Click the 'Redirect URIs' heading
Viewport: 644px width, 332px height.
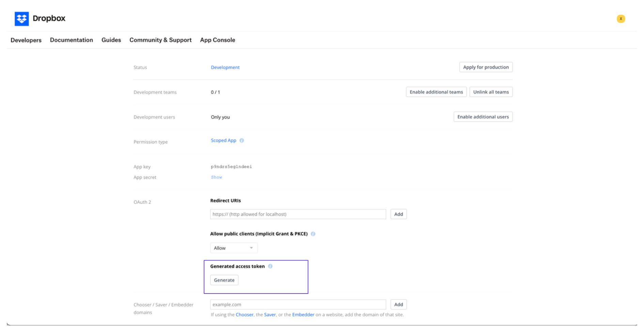coord(225,201)
